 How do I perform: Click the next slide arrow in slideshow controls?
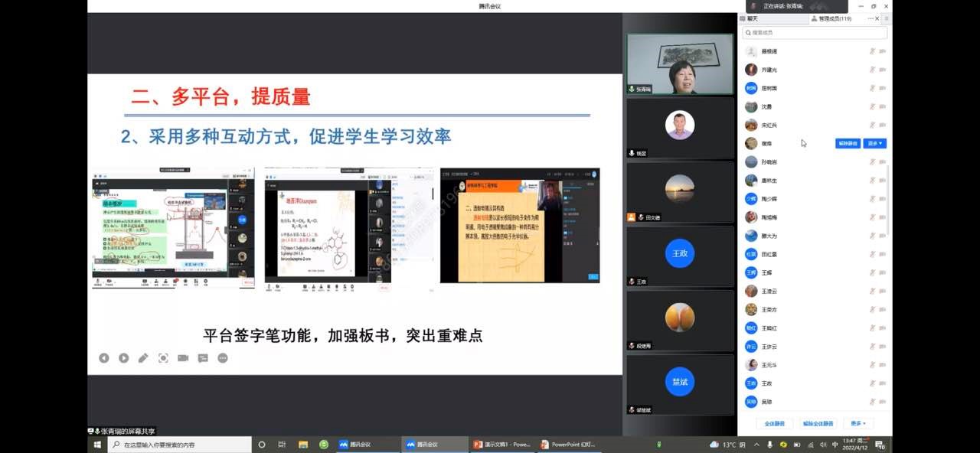click(123, 358)
